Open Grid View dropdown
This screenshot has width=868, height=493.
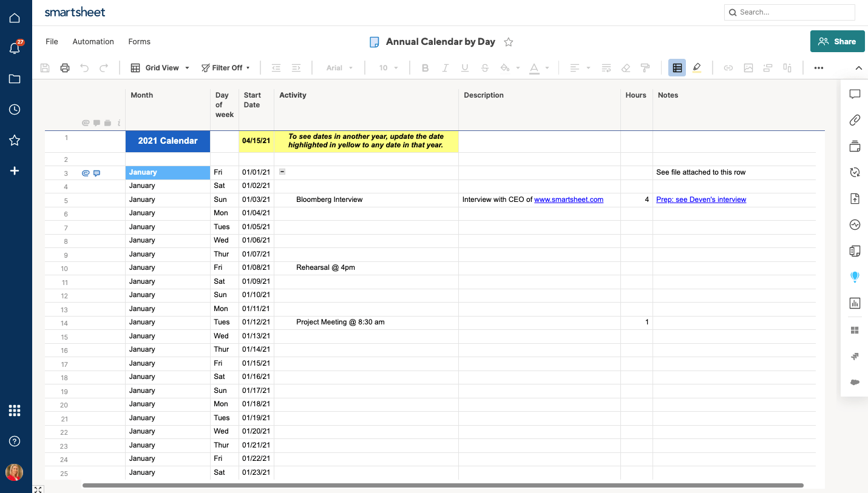[x=160, y=68]
